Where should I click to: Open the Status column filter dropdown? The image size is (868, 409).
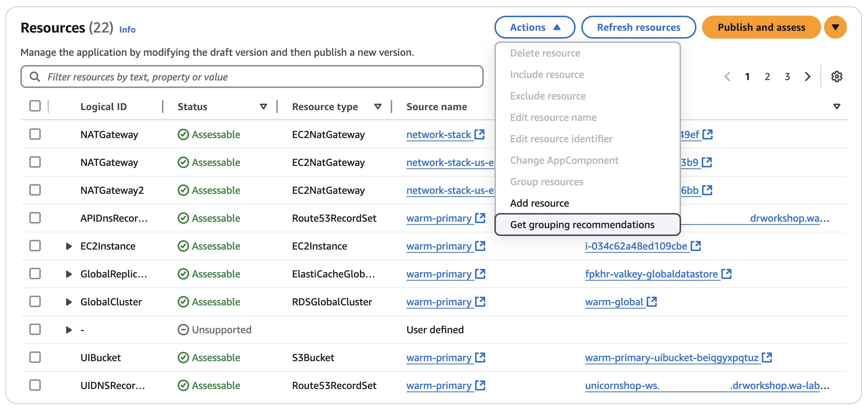[x=263, y=106]
